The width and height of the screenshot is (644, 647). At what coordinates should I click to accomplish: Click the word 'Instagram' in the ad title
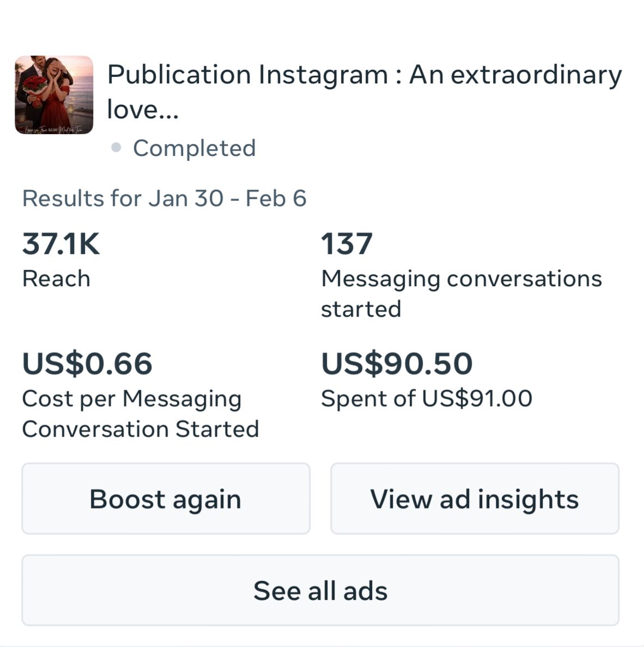323,75
